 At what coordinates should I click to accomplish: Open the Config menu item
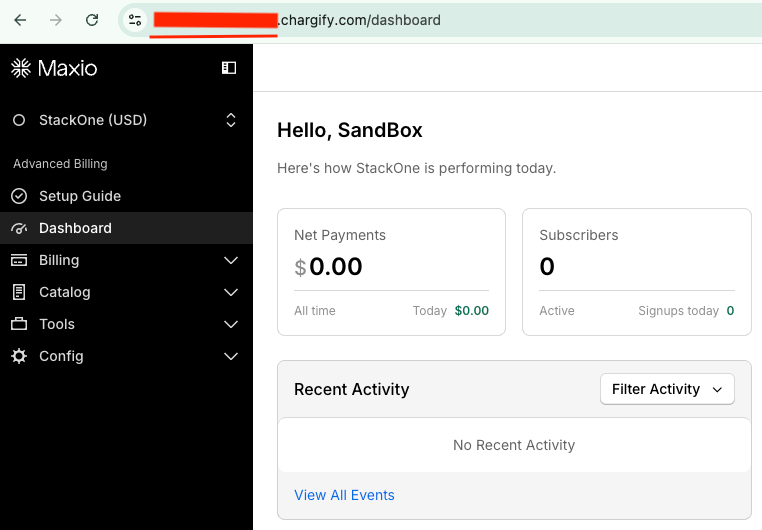(x=126, y=356)
